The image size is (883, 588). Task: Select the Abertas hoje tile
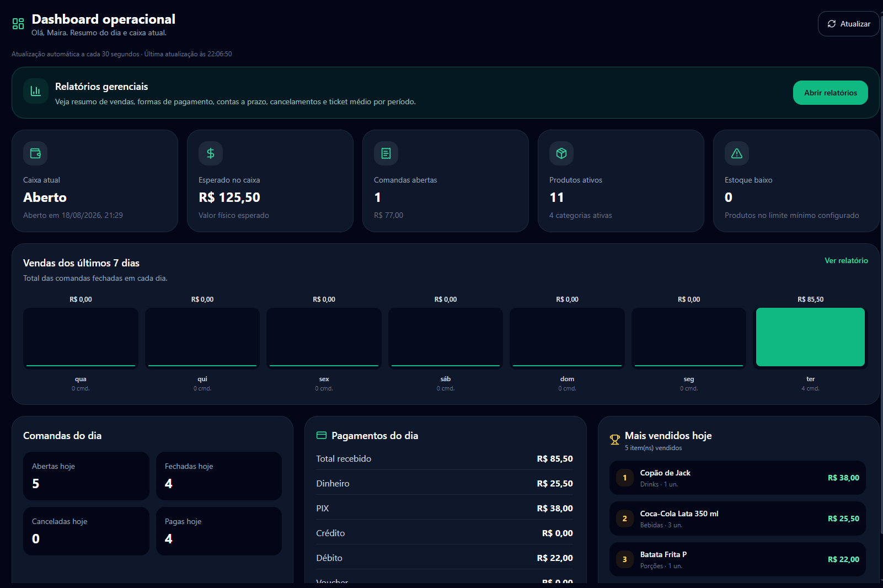point(86,476)
